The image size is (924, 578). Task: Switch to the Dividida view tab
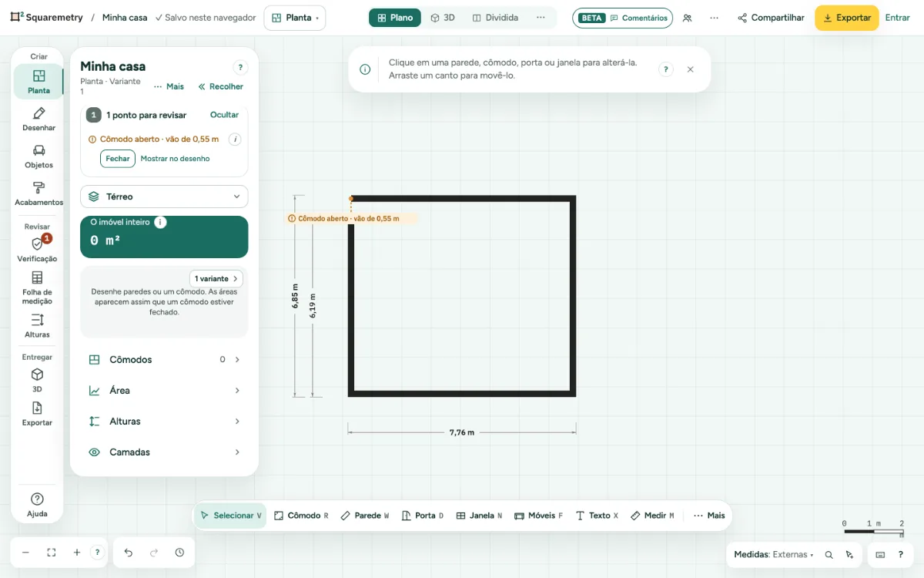click(495, 18)
